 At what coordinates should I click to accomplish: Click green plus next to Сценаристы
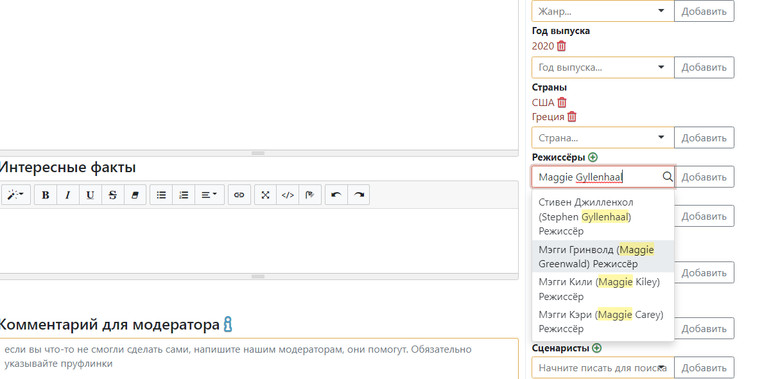point(596,348)
